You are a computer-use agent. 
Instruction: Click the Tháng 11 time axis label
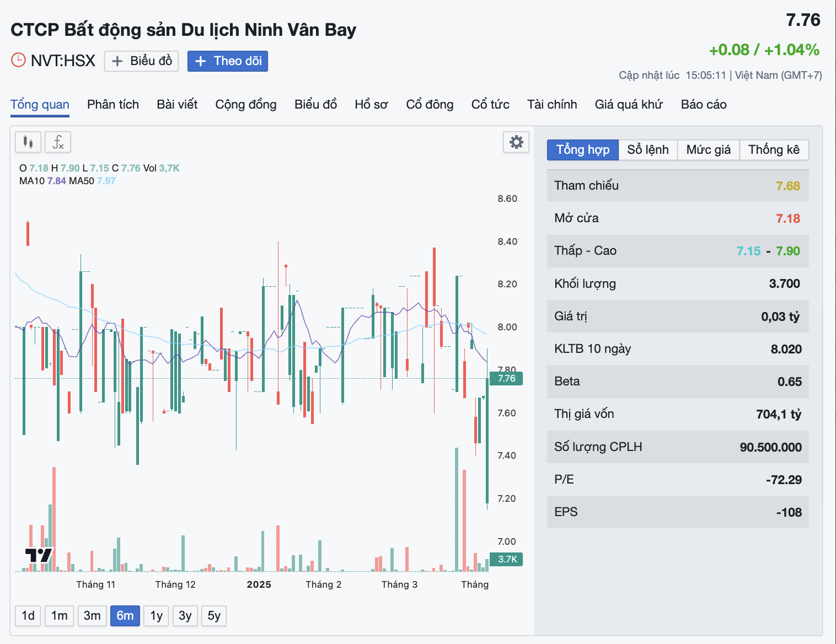pyautogui.click(x=96, y=584)
